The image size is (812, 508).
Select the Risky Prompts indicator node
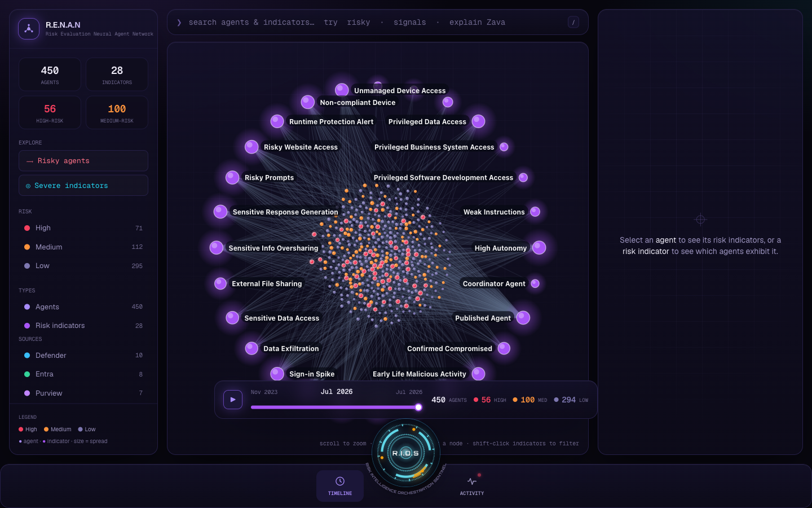click(232, 177)
